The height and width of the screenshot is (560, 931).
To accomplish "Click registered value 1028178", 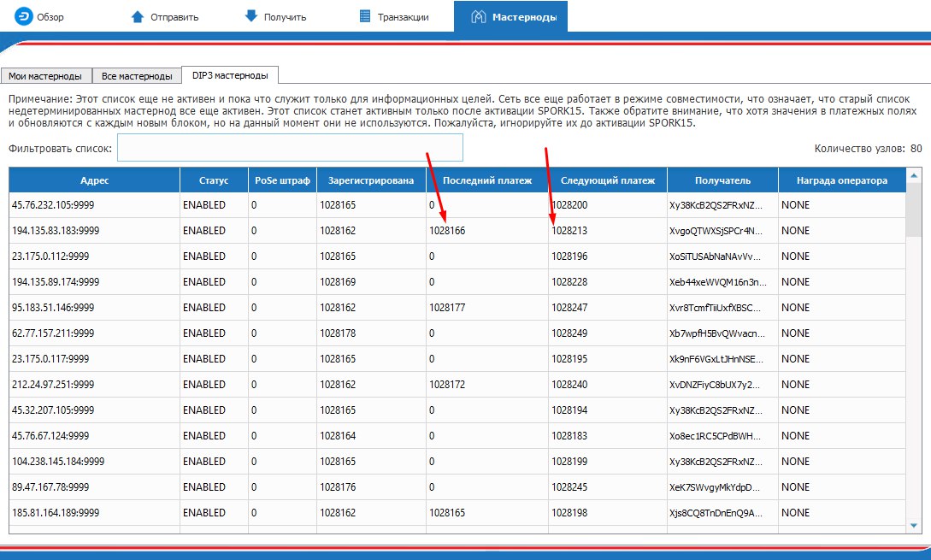I will [338, 333].
